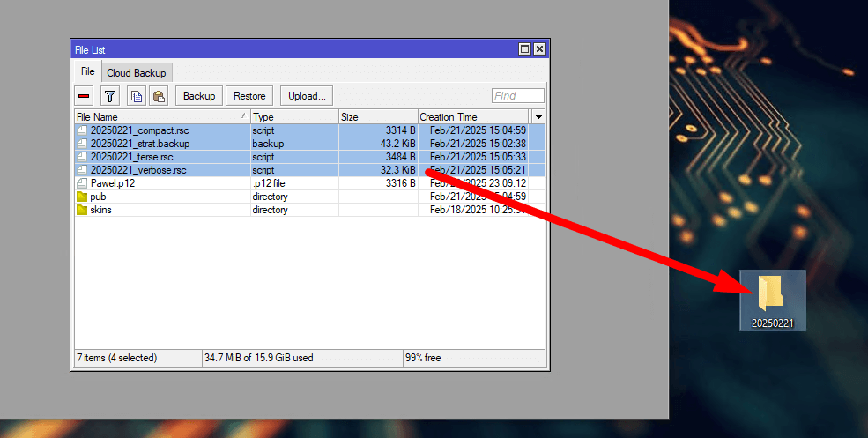Select the 20250221 desktop folder
This screenshot has width=868, height=438.
(772, 301)
